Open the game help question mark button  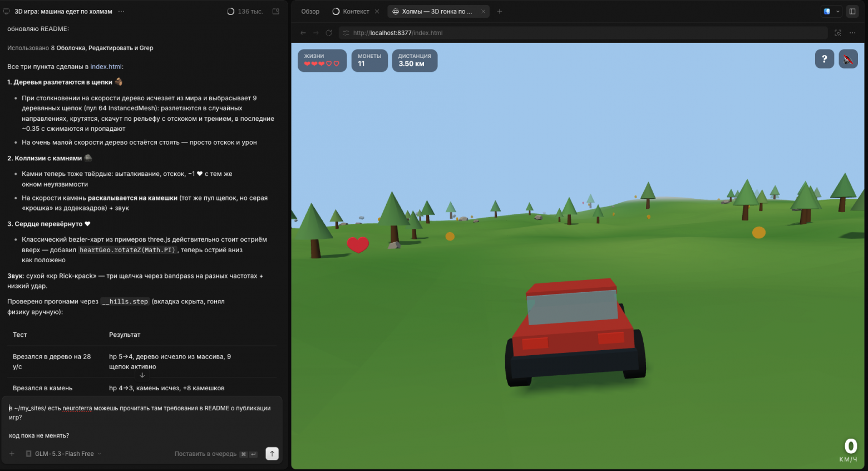[x=825, y=59]
